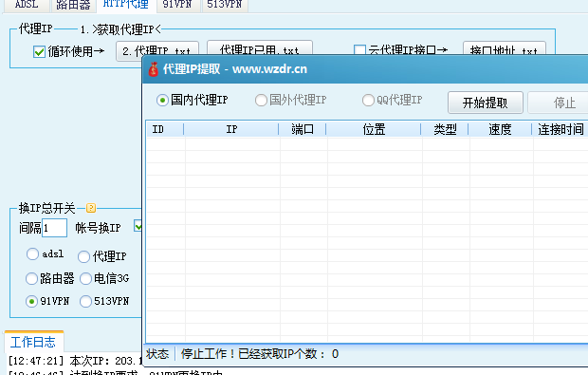Switch to the 路由器 tab
The width and height of the screenshot is (588, 375).
coord(73,6)
